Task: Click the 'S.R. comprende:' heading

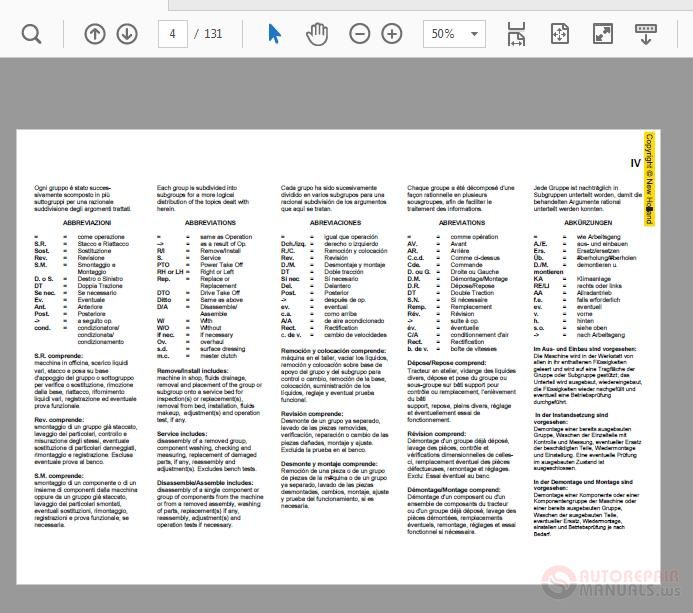Action: pyautogui.click(x=58, y=356)
